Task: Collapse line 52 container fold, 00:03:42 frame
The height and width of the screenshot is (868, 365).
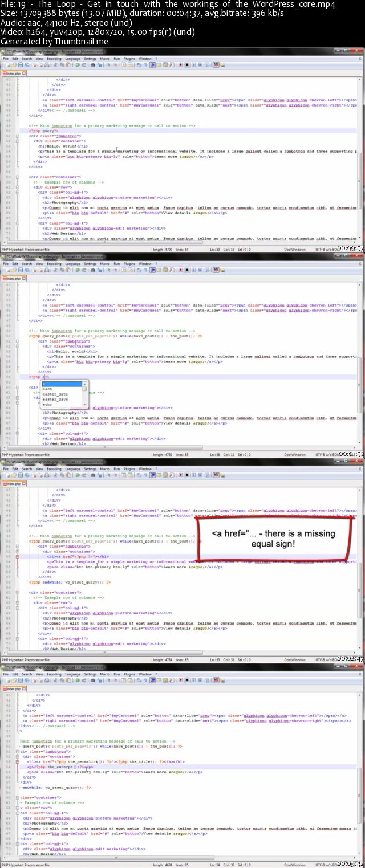Action: pos(18,757)
